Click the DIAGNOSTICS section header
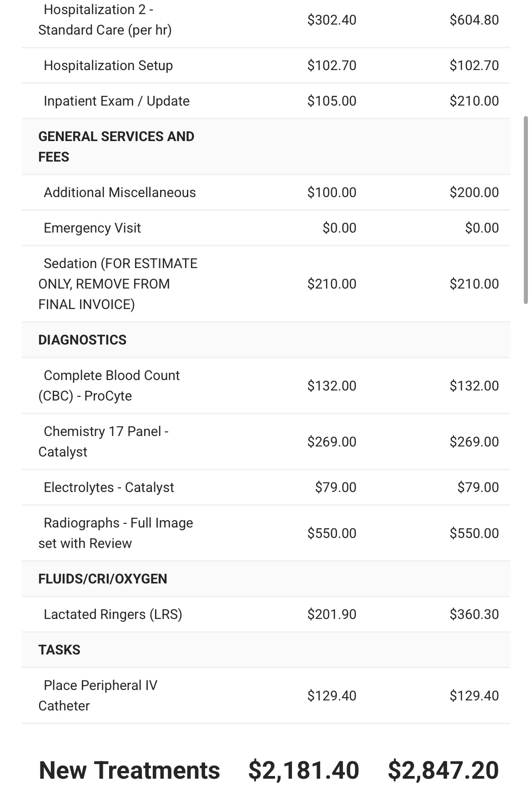 click(266, 340)
